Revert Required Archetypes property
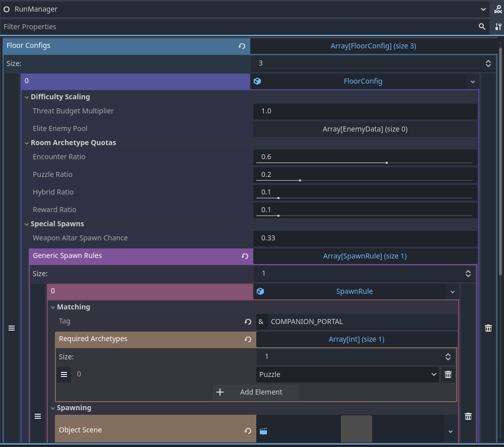This screenshot has width=504, height=447. [248, 339]
